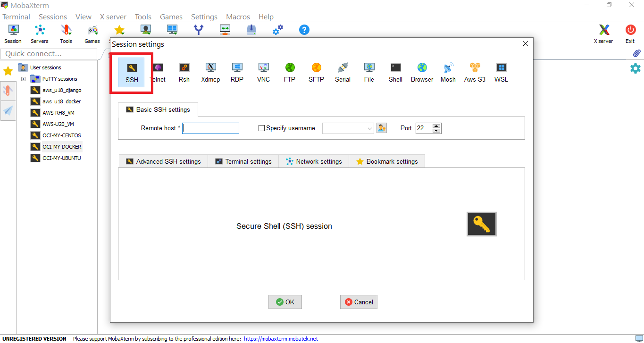This screenshot has height=343, width=644.
Task: Enable the Specify username checkbox
Action: [262, 128]
